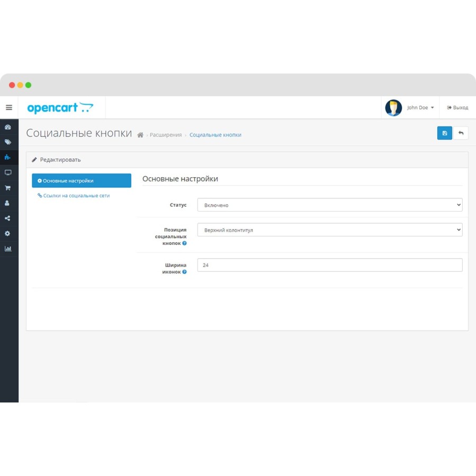
Task: Click the Статус field label
Action: [178, 205]
